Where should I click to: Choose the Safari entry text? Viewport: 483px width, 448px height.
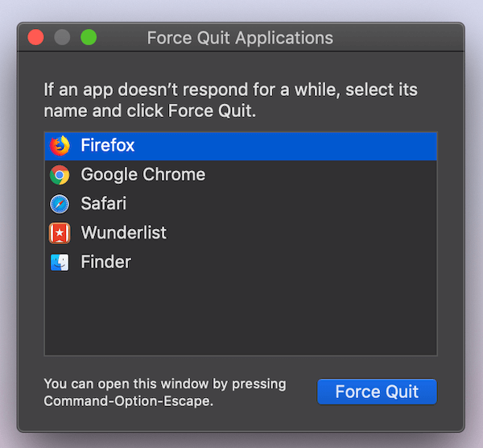[104, 204]
